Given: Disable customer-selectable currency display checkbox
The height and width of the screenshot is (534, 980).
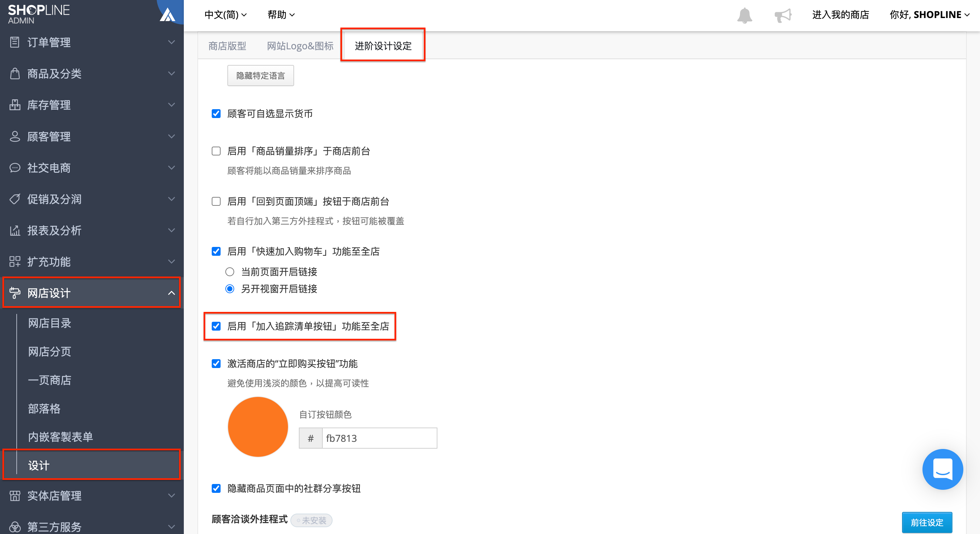Looking at the screenshot, I should [x=216, y=114].
